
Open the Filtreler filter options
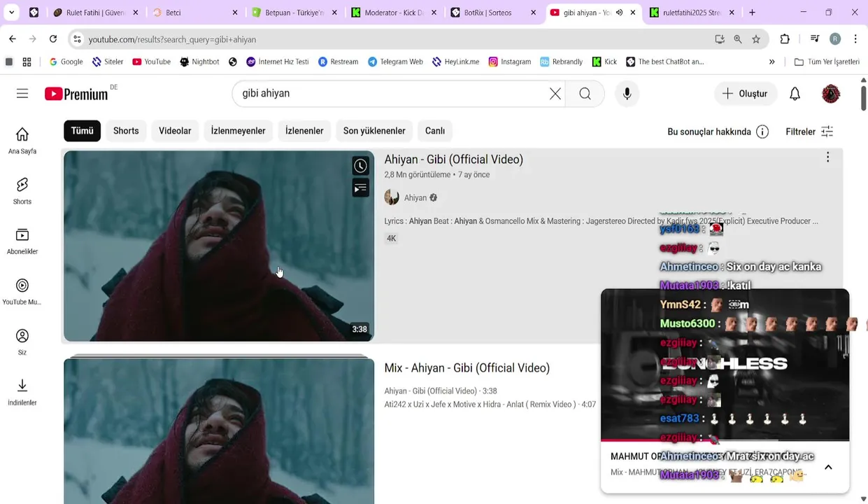[x=809, y=132]
